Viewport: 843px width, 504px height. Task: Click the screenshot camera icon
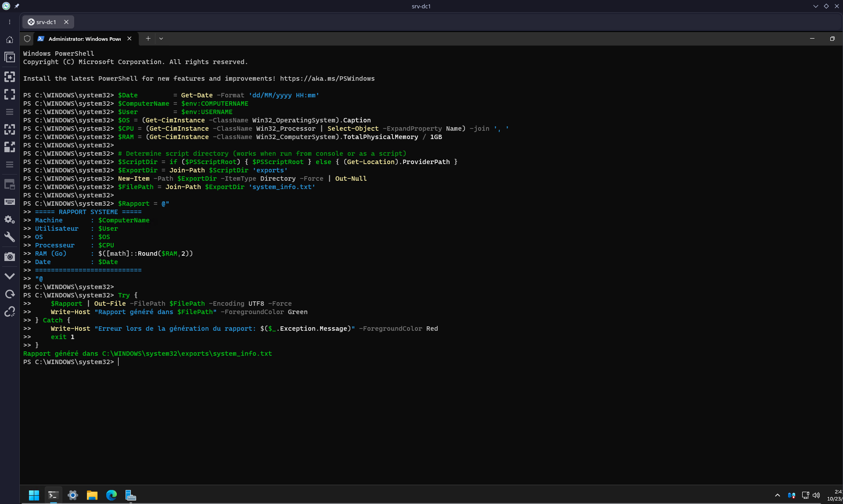point(10,257)
